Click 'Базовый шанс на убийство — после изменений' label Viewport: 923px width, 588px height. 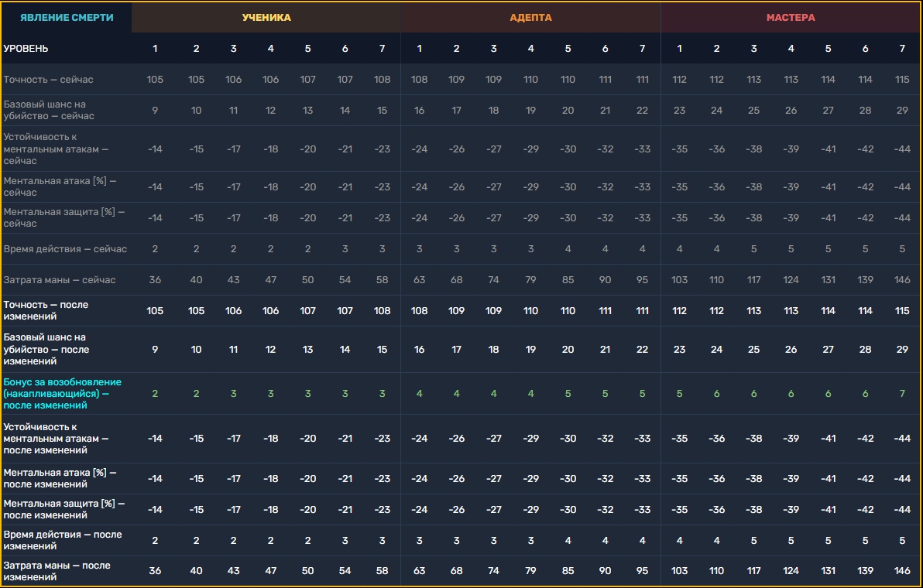(x=46, y=349)
